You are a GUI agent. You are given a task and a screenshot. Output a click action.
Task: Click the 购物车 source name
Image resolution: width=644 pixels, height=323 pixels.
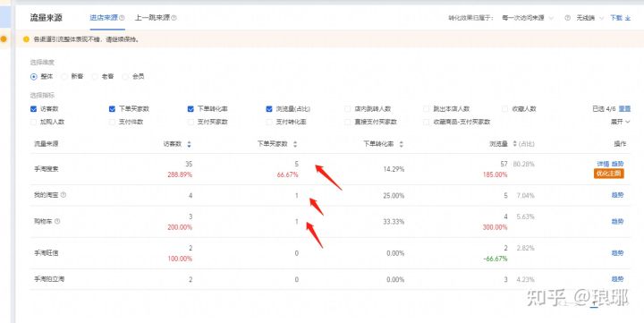point(43,221)
